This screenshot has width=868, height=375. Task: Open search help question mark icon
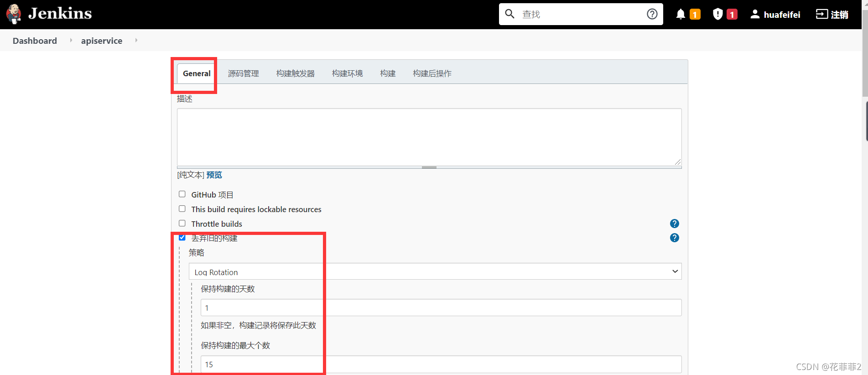tap(652, 14)
